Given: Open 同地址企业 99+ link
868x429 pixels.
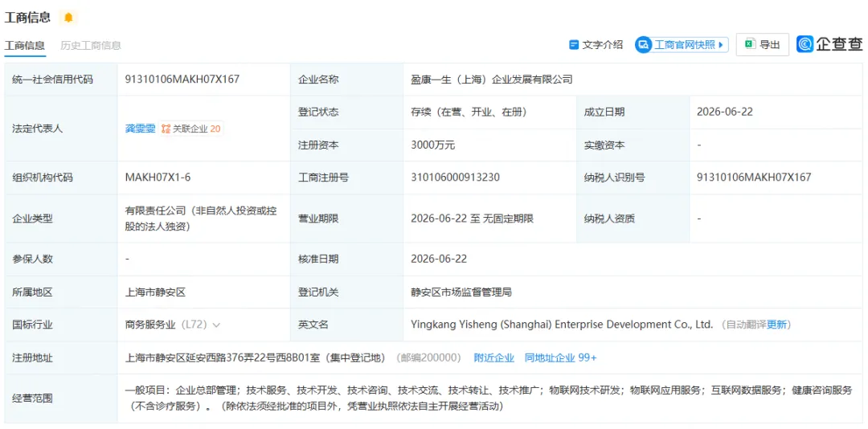Looking at the screenshot, I should pos(561,357).
